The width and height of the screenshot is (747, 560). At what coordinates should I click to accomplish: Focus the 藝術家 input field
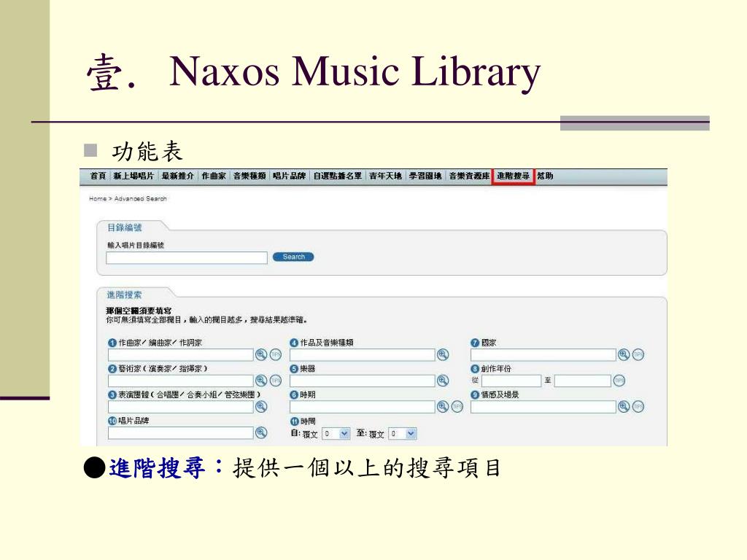[x=181, y=381]
